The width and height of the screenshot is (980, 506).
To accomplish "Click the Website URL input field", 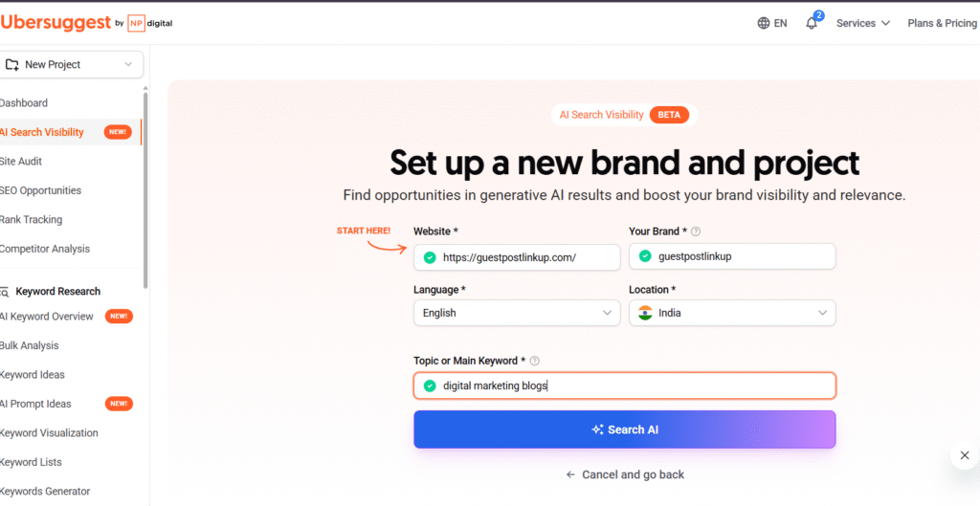I will 526,257.
